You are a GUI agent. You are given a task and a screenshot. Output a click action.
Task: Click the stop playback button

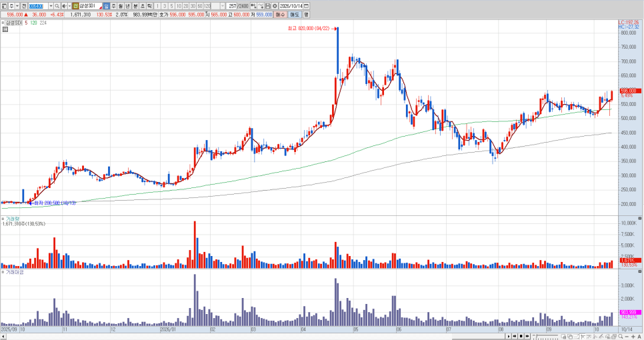click(521, 336)
